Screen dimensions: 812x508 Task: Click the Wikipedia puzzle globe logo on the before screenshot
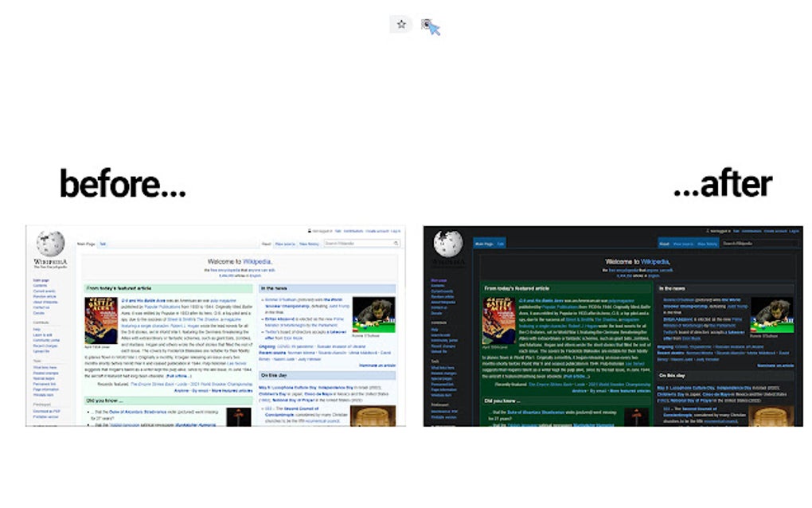tap(51, 244)
